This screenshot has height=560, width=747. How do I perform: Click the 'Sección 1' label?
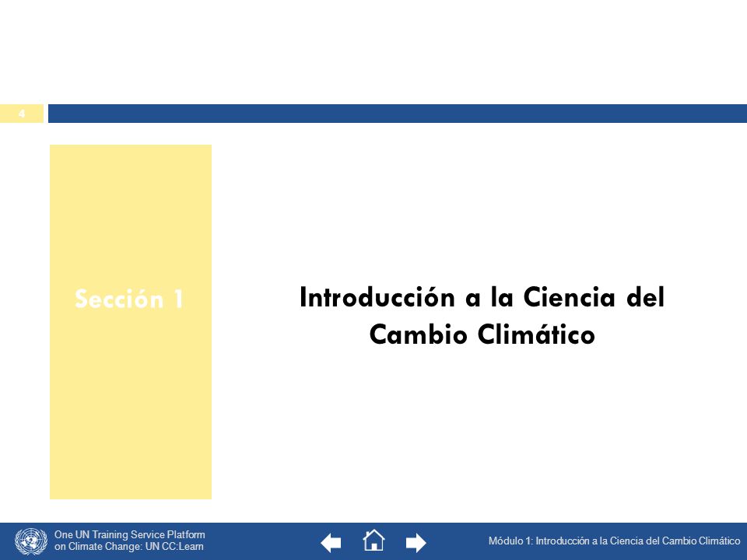[x=129, y=299]
